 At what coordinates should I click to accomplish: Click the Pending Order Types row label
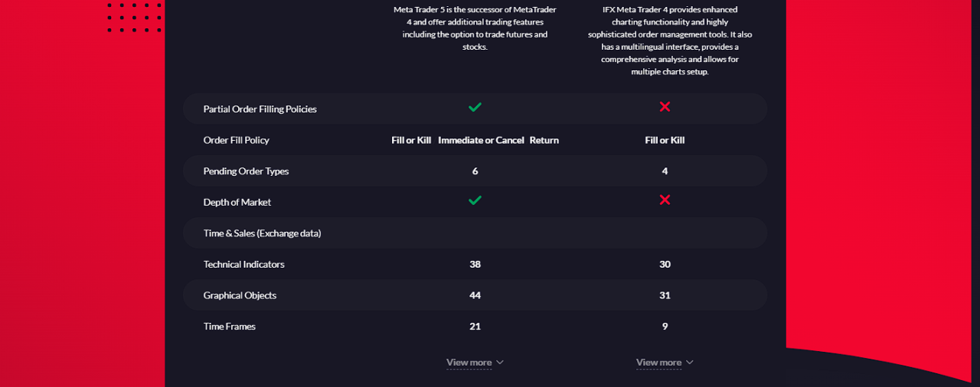click(246, 171)
